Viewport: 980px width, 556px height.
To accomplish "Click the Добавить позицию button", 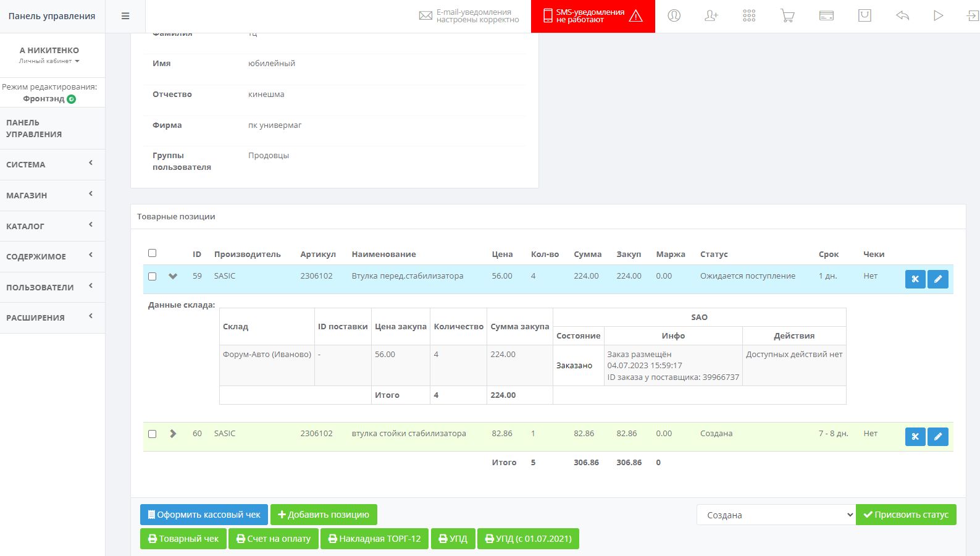I will click(324, 515).
